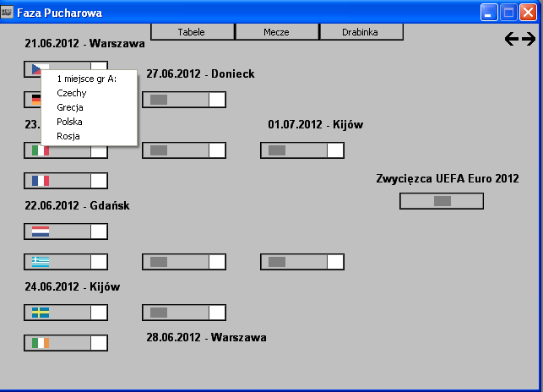
Task: Click the white score box beside Netherlands flag
Action: pyautogui.click(x=99, y=231)
